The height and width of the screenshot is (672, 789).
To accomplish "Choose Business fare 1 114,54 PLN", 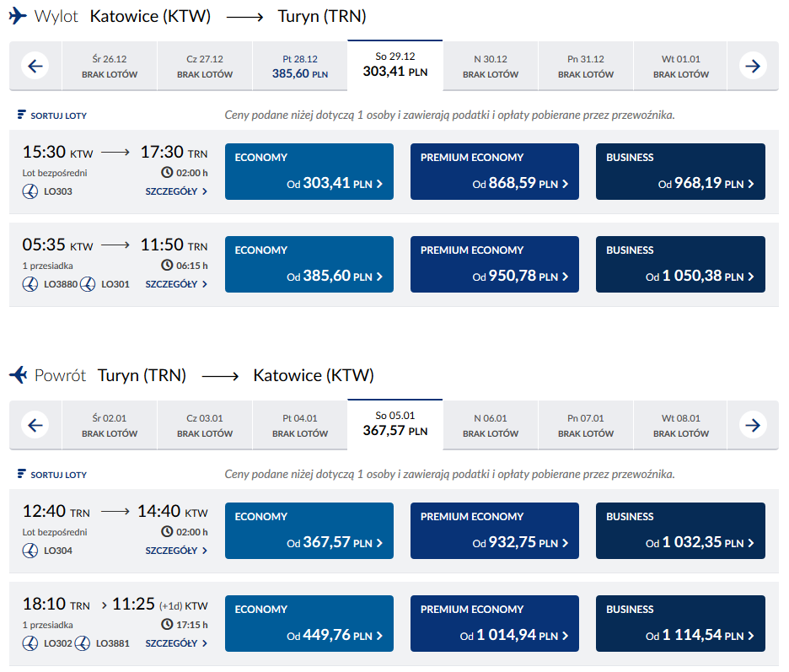I will tap(680, 624).
